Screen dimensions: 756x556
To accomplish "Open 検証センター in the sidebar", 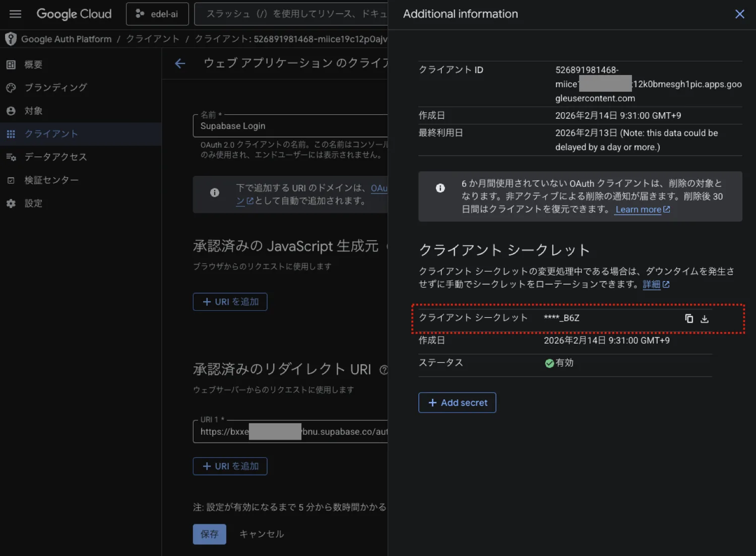I will click(x=51, y=180).
